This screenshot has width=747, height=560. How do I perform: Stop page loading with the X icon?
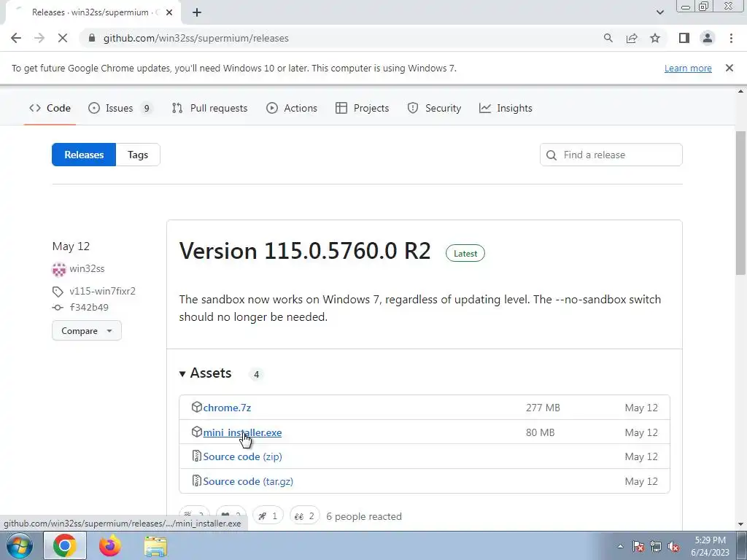(x=63, y=38)
